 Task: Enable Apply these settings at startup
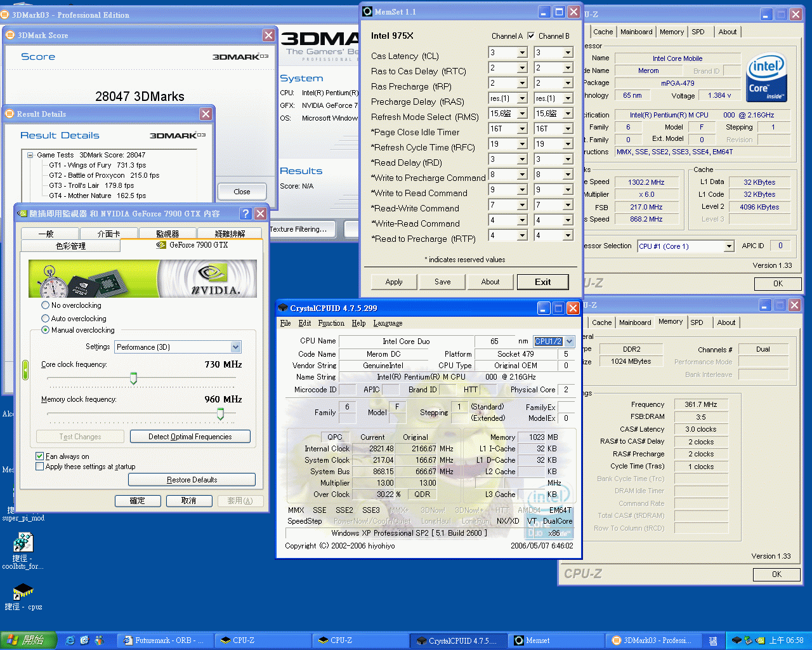pyautogui.click(x=40, y=467)
